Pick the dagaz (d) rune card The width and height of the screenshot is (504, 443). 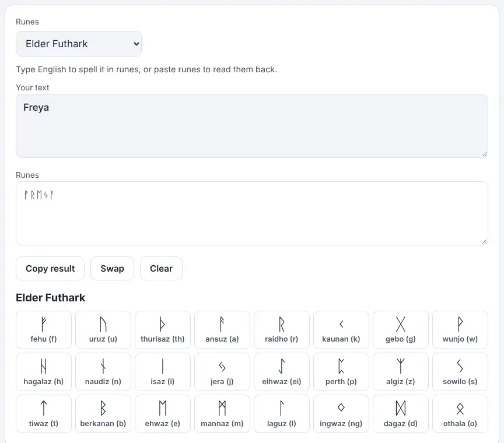pos(401,414)
